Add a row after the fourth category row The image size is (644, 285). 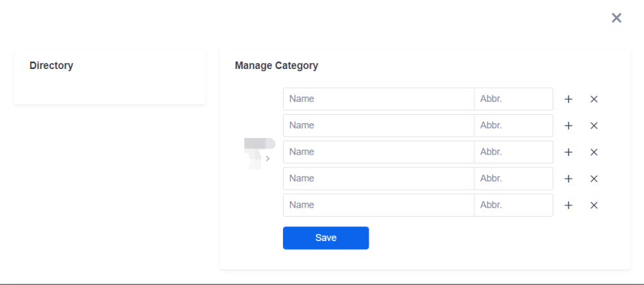coord(569,179)
